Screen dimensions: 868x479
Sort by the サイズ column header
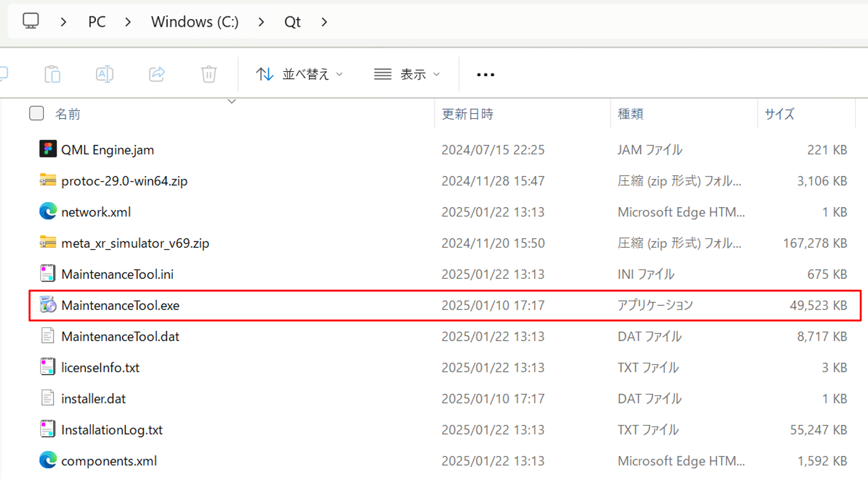[x=779, y=114]
